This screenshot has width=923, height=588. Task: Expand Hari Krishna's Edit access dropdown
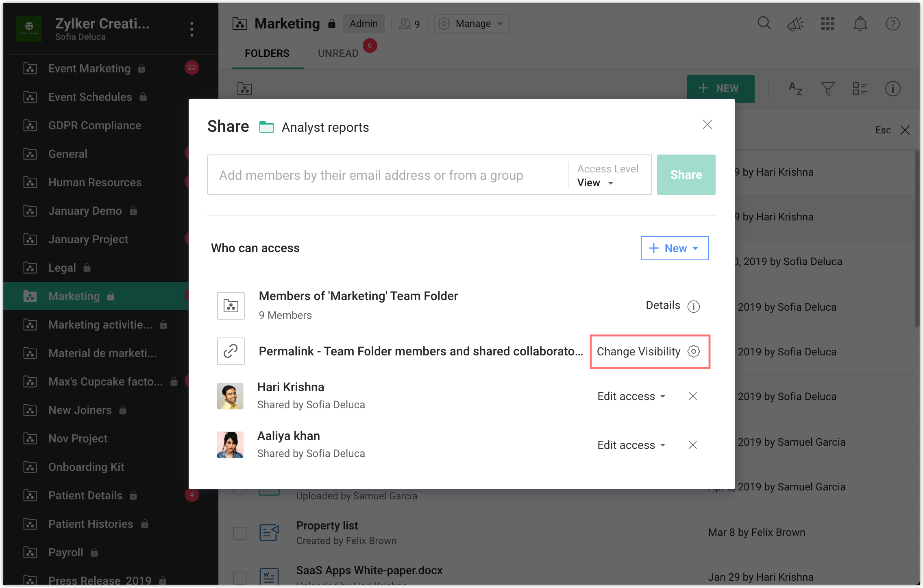point(631,396)
